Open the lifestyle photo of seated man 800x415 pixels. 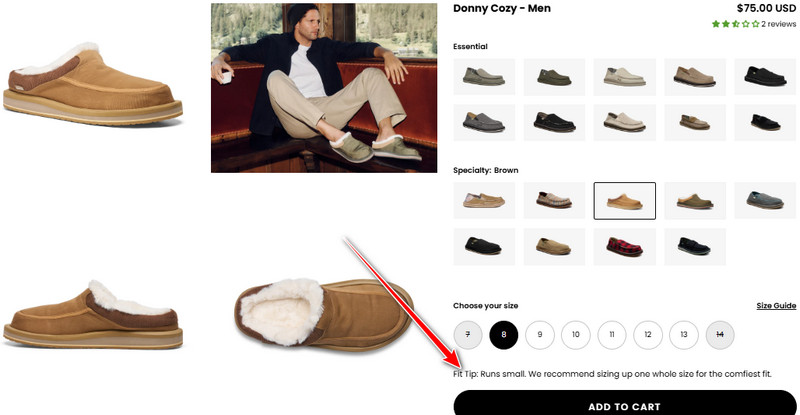click(324, 88)
